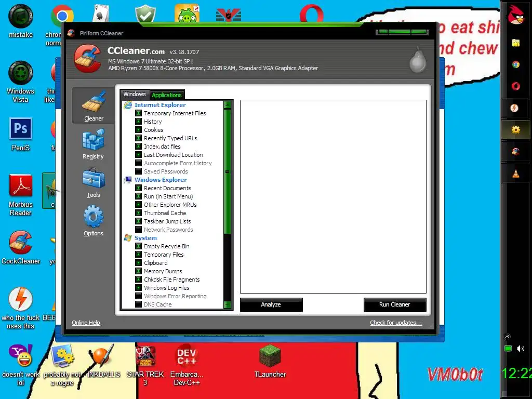
Task: Select the 'probably not a rogue' icon
Action: [62, 365]
